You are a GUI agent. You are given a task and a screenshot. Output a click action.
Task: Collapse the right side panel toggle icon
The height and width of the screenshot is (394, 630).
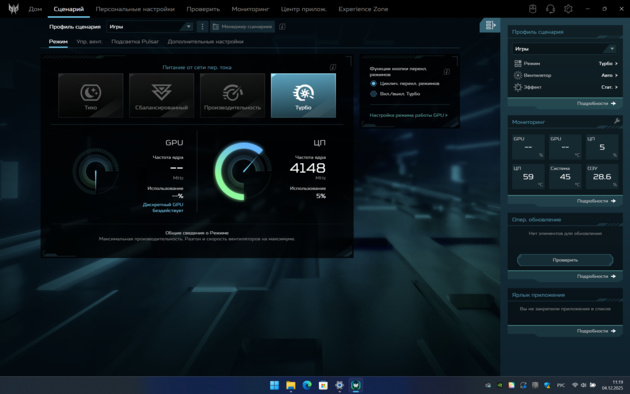coord(490,25)
